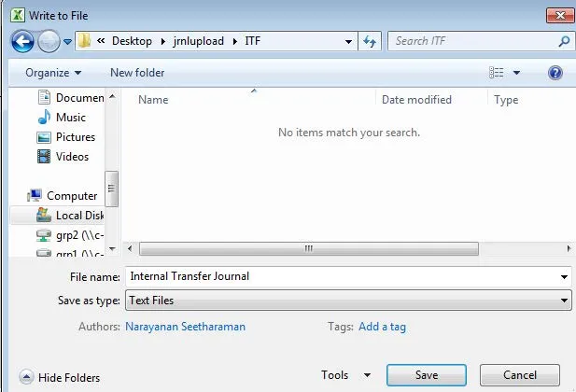Click the Forward navigation arrow
This screenshot has width=576, height=392.
point(49,41)
